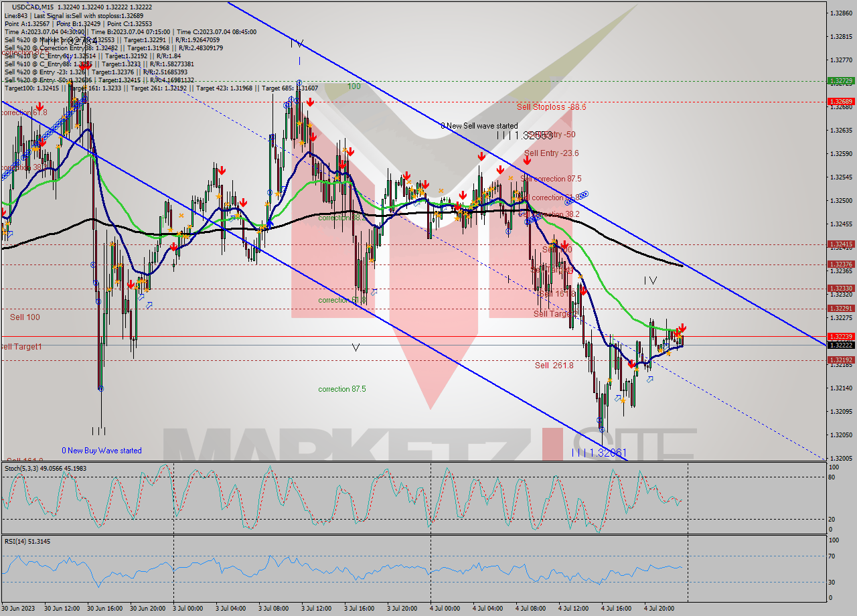Click the 1.32545 price axis label

(x=840, y=177)
